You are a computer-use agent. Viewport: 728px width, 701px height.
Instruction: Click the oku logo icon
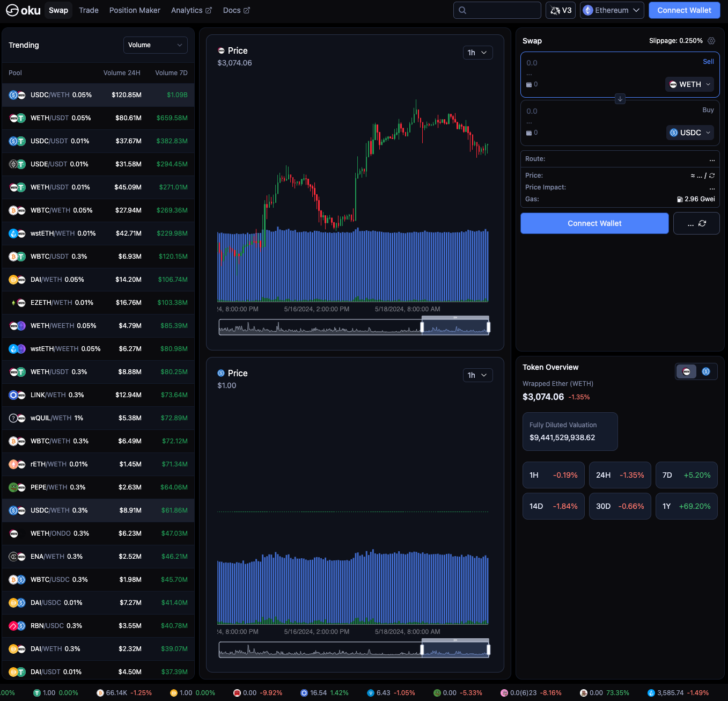pos(12,10)
